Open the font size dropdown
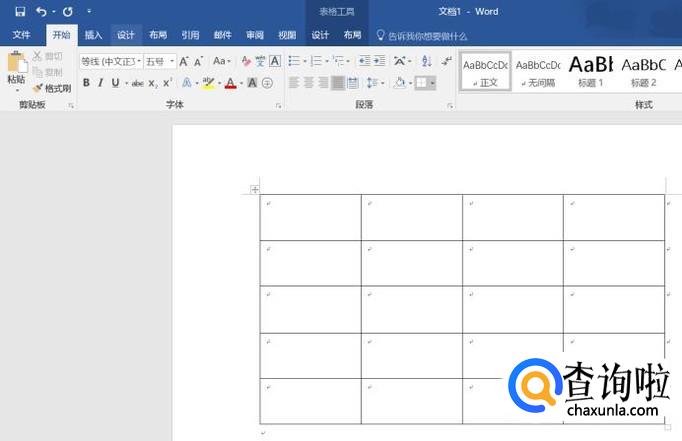Viewport: 682px width, 441px height. tap(159, 61)
